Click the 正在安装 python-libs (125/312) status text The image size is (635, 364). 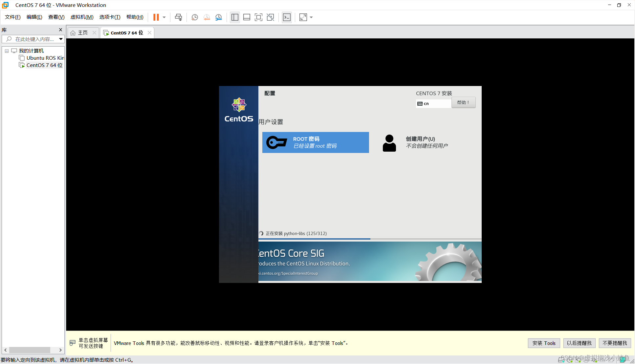click(296, 233)
